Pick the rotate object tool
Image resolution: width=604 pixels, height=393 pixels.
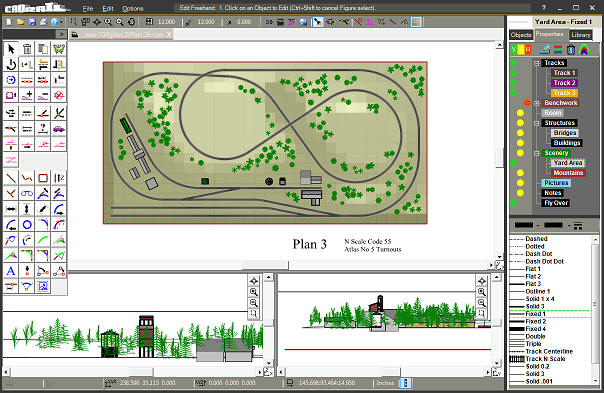(11, 64)
